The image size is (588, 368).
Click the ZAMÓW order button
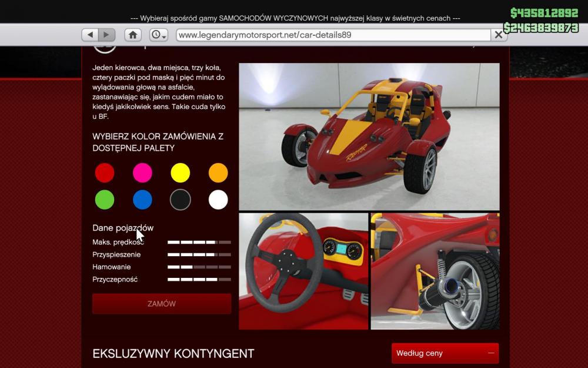(x=162, y=303)
